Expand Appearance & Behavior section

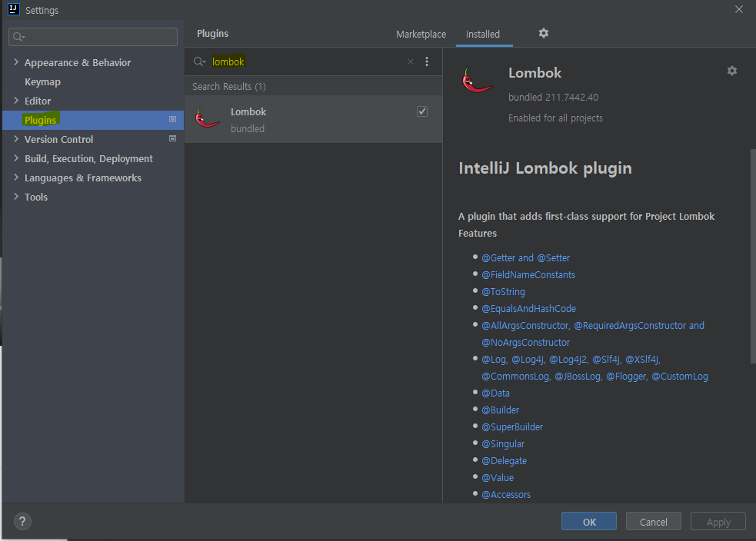point(16,62)
